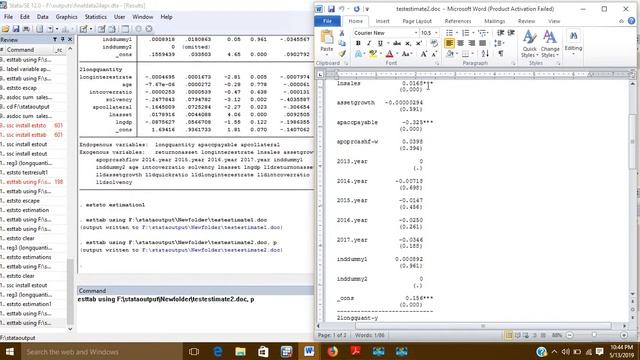The width and height of the screenshot is (640, 360).
Task: Click the Bold button in Word
Action: point(358,43)
